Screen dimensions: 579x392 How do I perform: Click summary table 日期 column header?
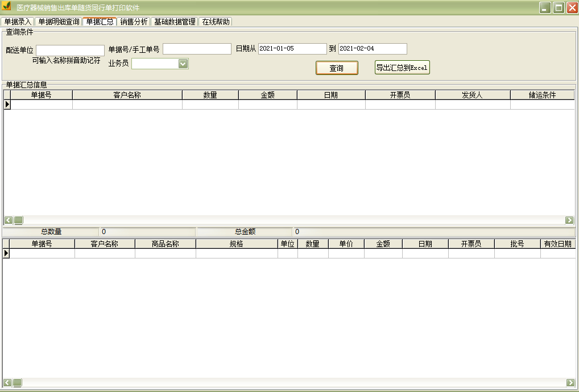(x=331, y=95)
